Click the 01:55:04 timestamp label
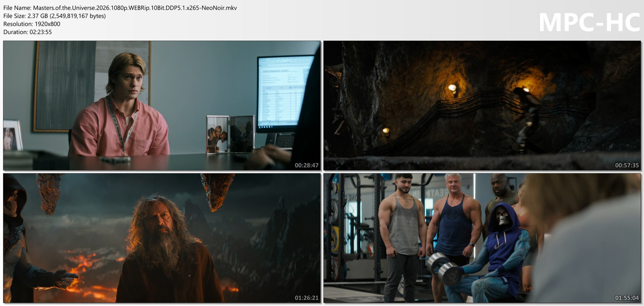The height and width of the screenshot is (306, 644). pyautogui.click(x=627, y=297)
